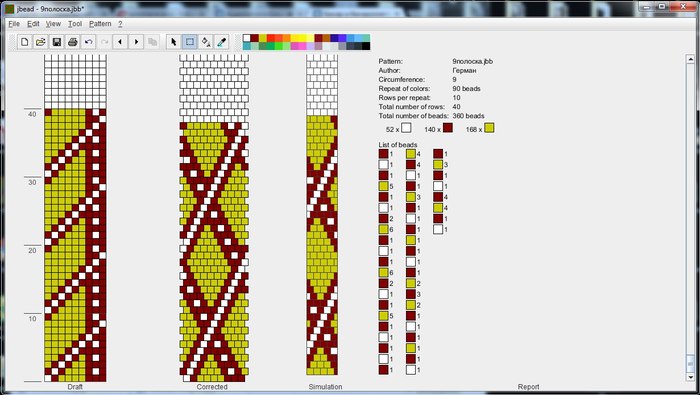Image resolution: width=700 pixels, height=395 pixels.
Task: Pick the dark red palette color
Action: pos(254,38)
